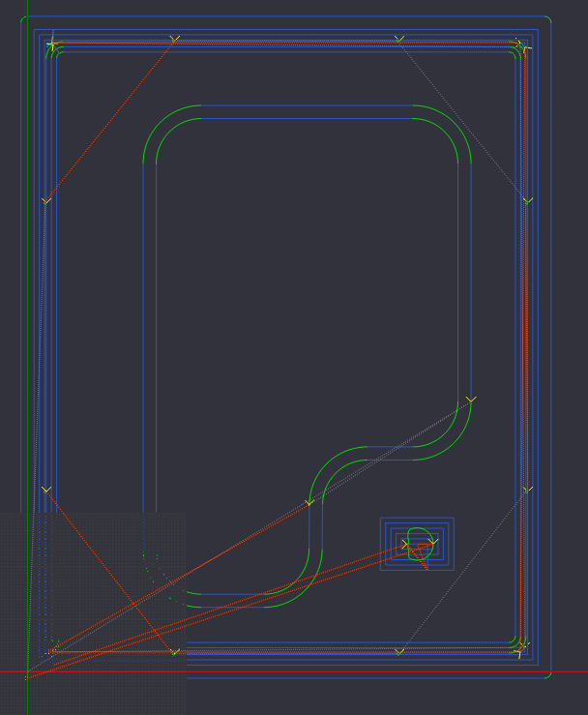
Task: Click the small nested rectangular pocket
Action: [417, 544]
